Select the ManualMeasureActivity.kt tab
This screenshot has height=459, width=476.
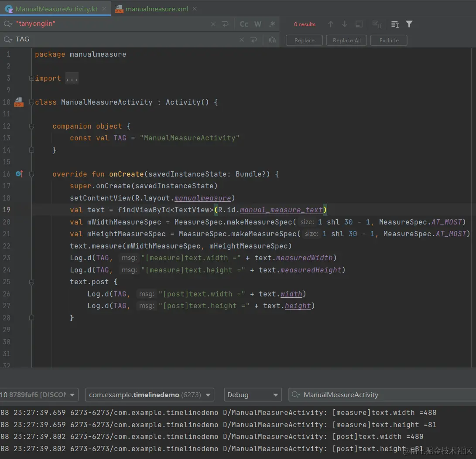(56, 9)
